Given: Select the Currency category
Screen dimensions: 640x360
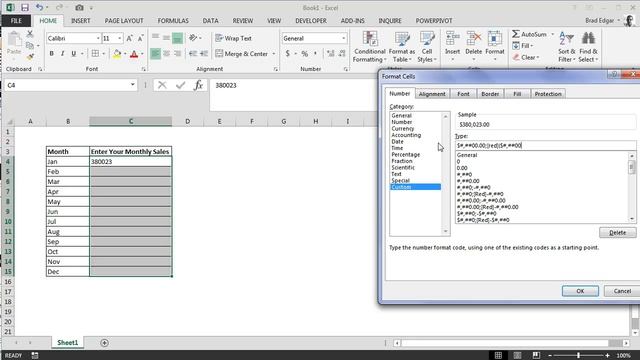Looking at the screenshot, I should [x=402, y=129].
